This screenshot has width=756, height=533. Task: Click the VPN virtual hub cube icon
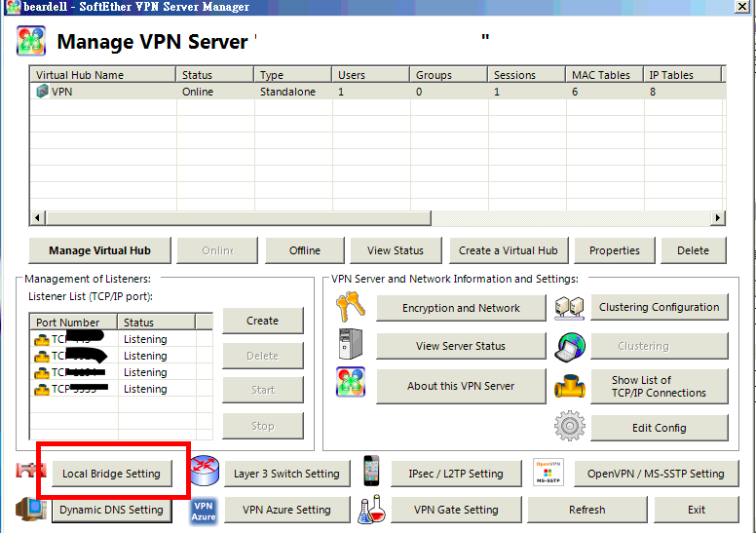[x=43, y=92]
